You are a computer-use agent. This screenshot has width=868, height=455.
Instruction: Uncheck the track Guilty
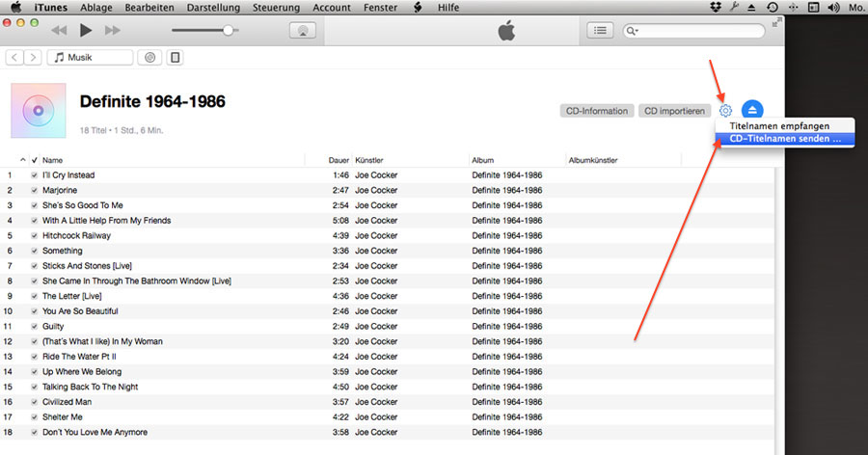point(35,327)
